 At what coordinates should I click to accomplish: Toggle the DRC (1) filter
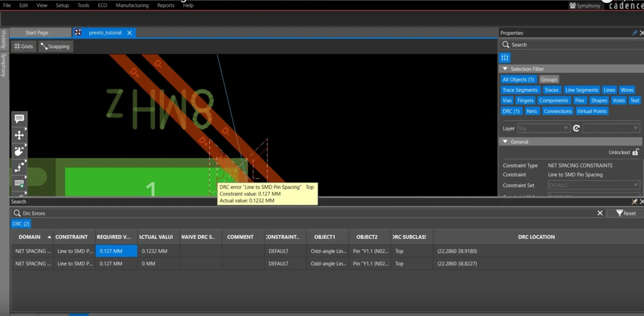(511, 111)
